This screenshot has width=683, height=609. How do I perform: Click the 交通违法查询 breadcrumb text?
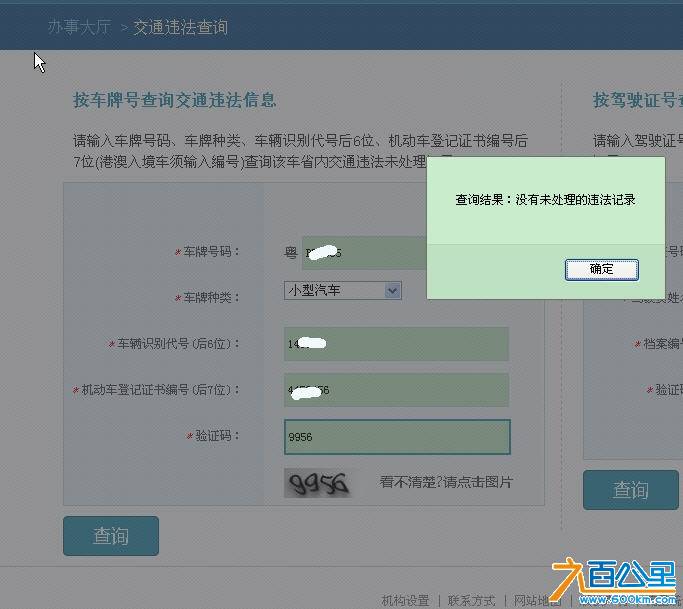(x=180, y=27)
